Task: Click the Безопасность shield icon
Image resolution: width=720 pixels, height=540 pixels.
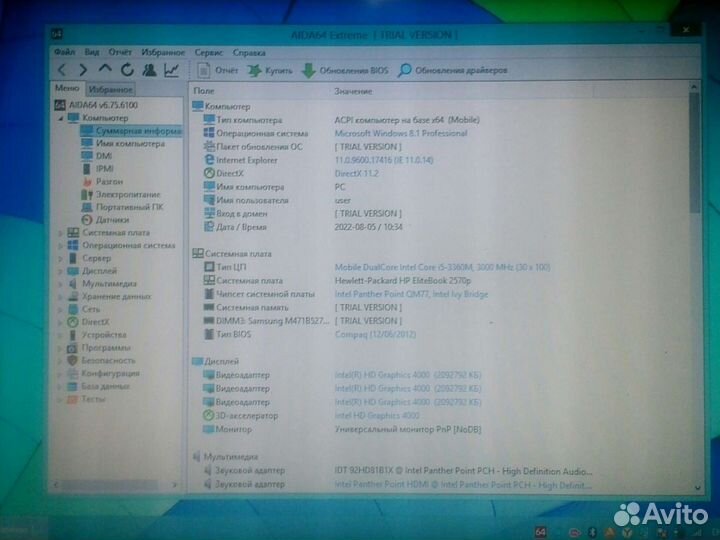Action: pos(73,360)
